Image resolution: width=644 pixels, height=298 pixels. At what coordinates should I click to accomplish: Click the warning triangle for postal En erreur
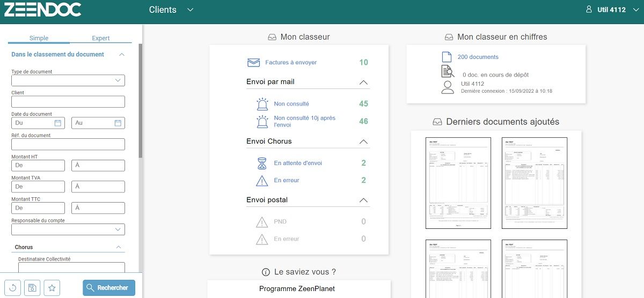click(x=262, y=239)
